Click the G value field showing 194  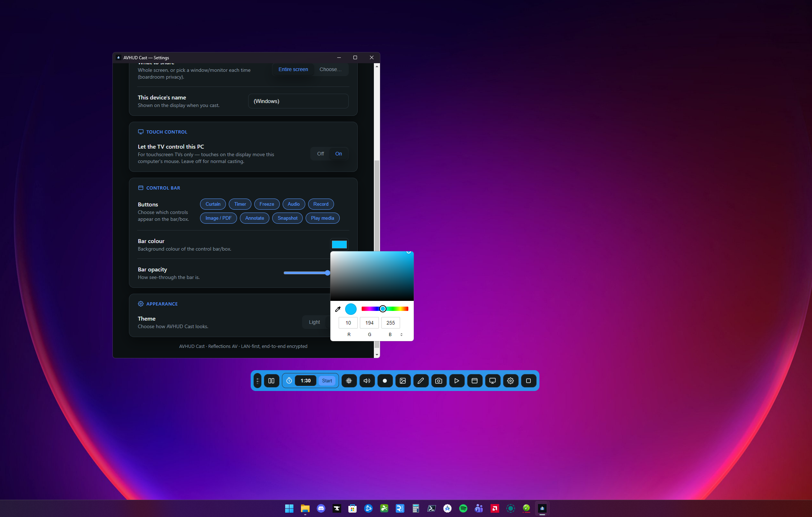pyautogui.click(x=369, y=323)
